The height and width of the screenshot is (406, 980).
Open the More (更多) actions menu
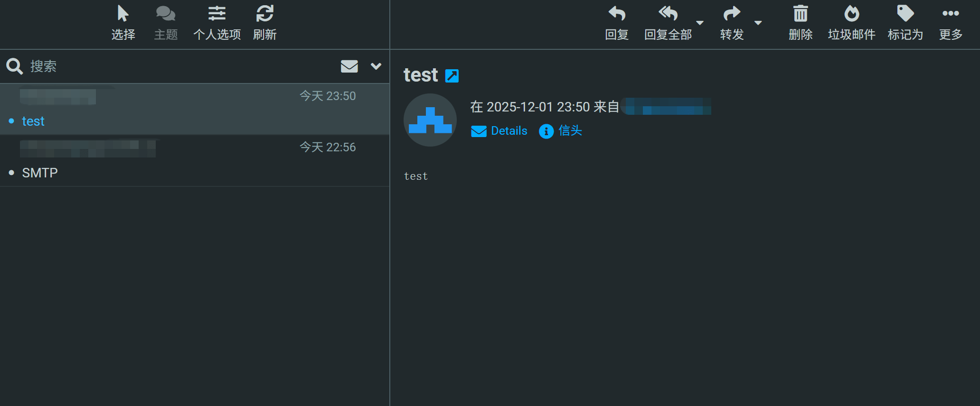pos(951,14)
